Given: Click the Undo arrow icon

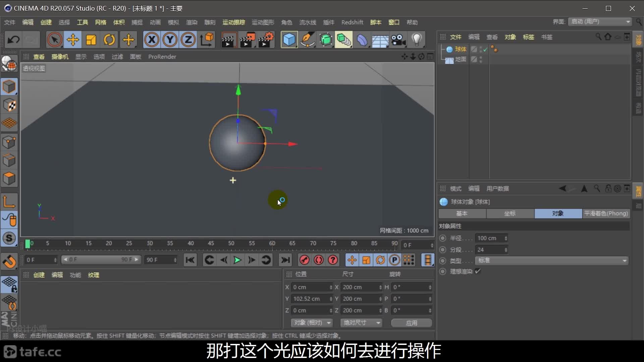Looking at the screenshot, I should (x=13, y=40).
